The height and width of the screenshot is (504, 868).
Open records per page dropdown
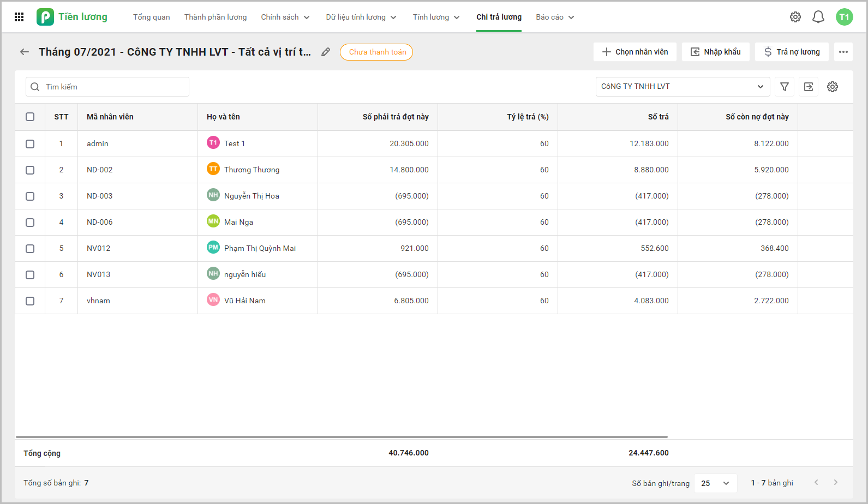(715, 483)
